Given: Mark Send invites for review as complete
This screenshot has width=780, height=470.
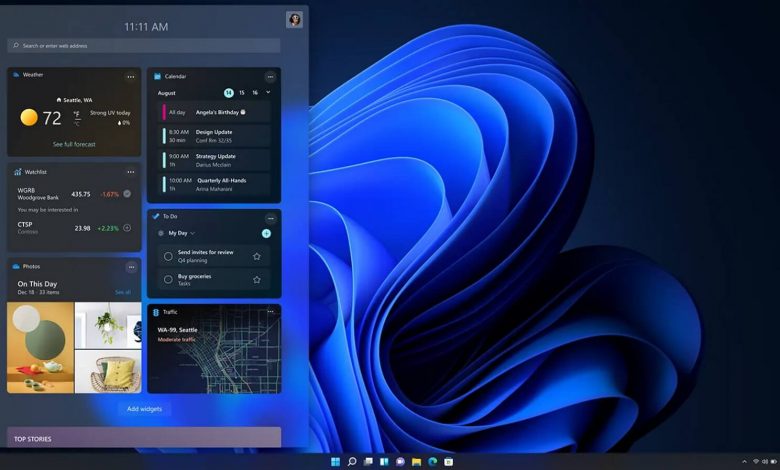Looking at the screenshot, I should [x=168, y=256].
